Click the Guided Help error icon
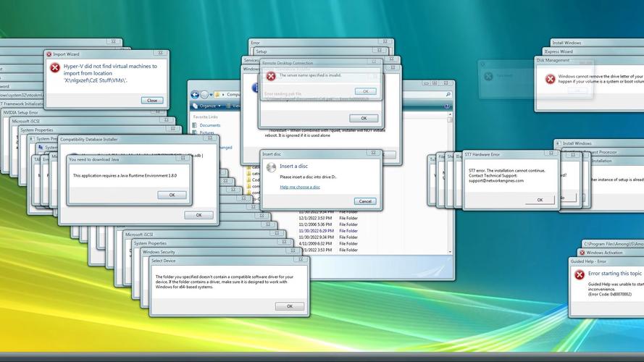This screenshot has width=644, height=362. click(x=579, y=275)
